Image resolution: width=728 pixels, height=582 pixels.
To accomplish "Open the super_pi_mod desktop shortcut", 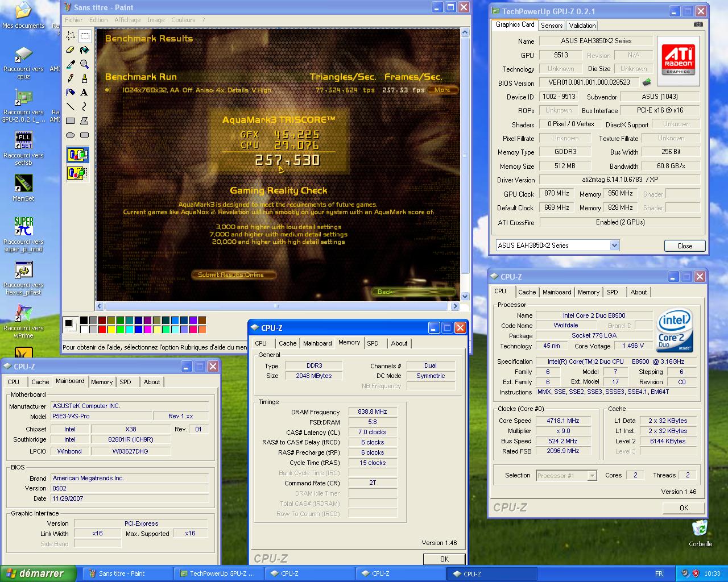I will coord(23,234).
